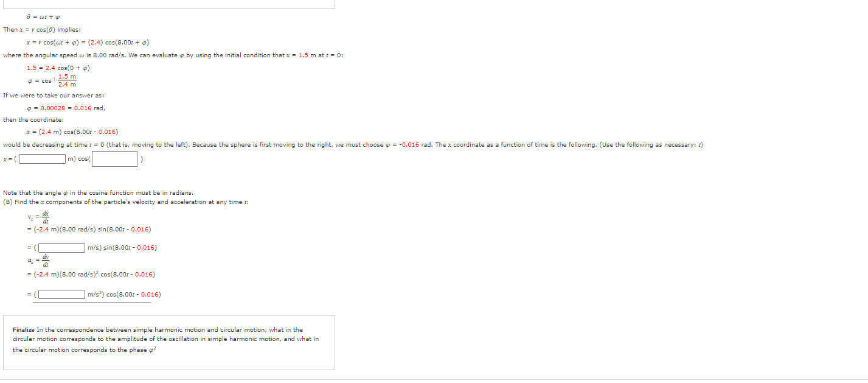Click the red value 0.00028

[x=54, y=108]
